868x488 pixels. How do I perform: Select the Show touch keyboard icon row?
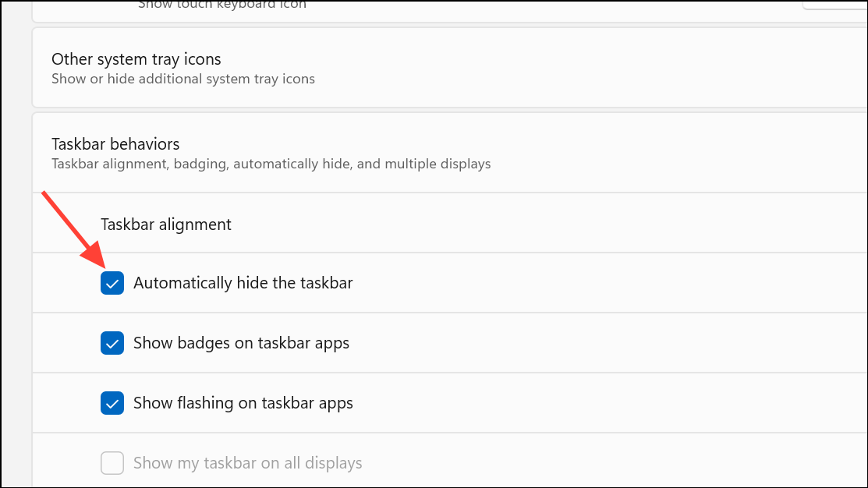point(449,11)
